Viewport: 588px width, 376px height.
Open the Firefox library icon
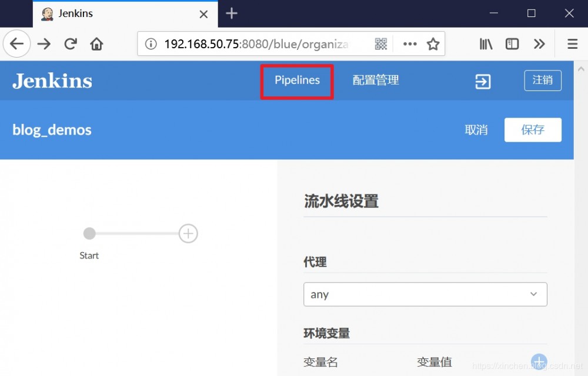click(x=486, y=43)
